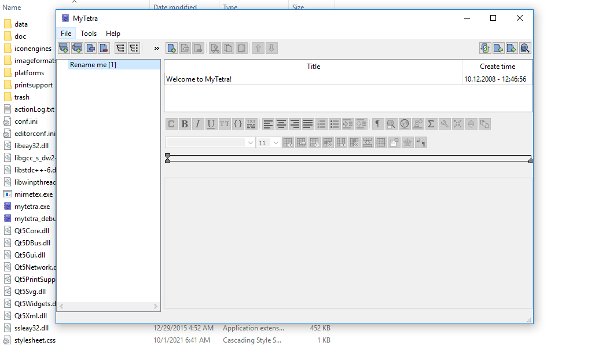Open the font family combo box

pyautogui.click(x=210, y=143)
